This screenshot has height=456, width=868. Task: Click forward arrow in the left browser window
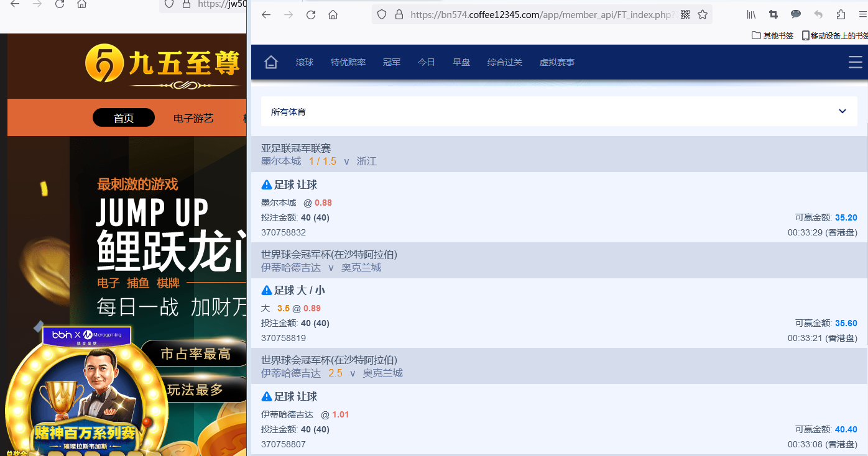[x=37, y=4]
